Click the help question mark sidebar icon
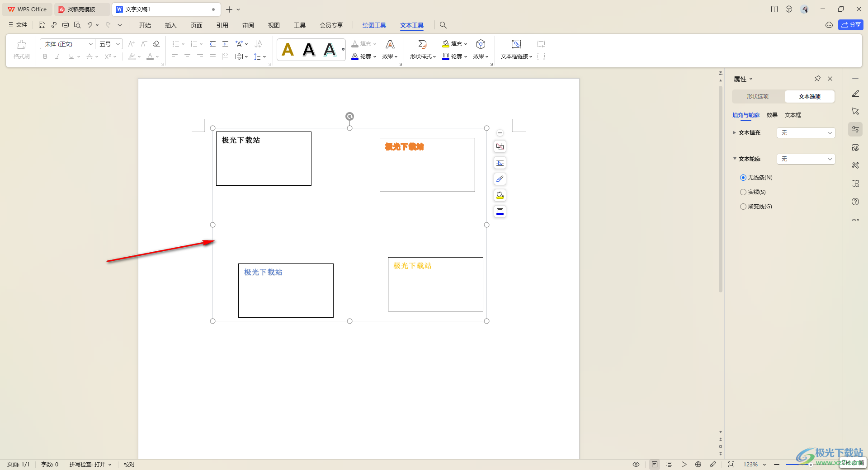 855,202
